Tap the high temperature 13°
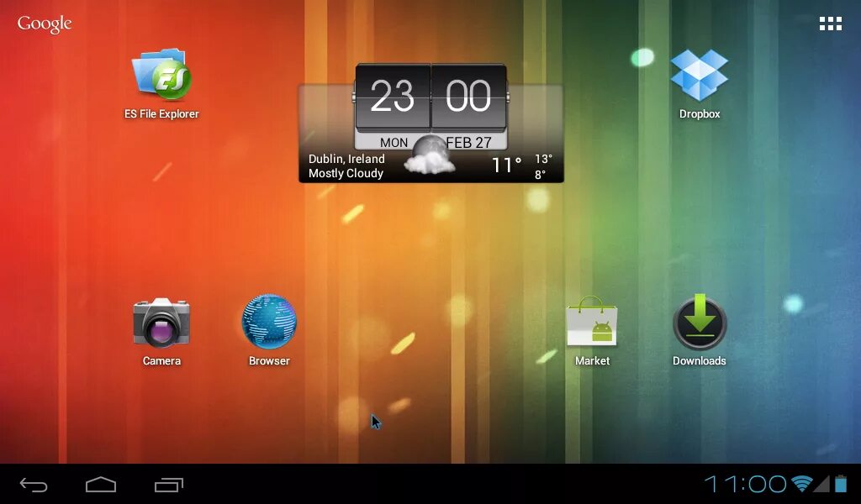The image size is (861, 504). tap(543, 159)
